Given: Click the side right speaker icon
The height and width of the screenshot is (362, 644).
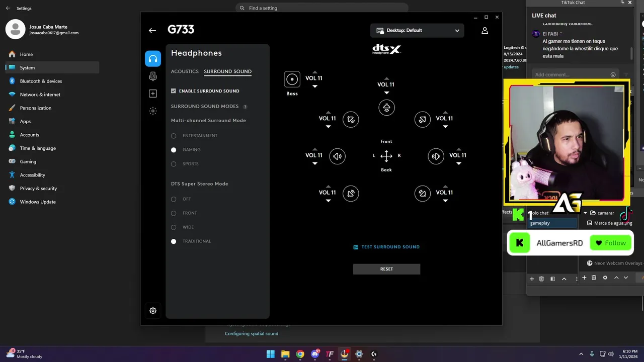Looking at the screenshot, I should pyautogui.click(x=436, y=156).
